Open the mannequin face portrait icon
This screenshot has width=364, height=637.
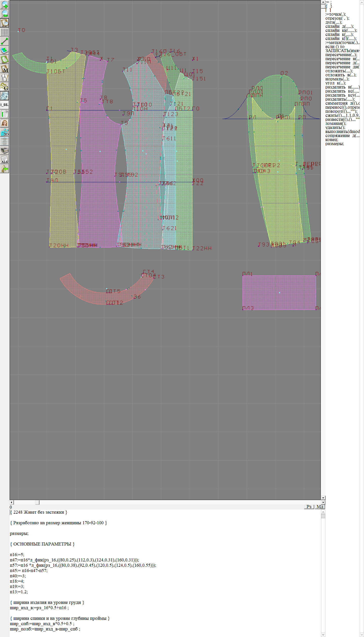pyautogui.click(x=5, y=123)
